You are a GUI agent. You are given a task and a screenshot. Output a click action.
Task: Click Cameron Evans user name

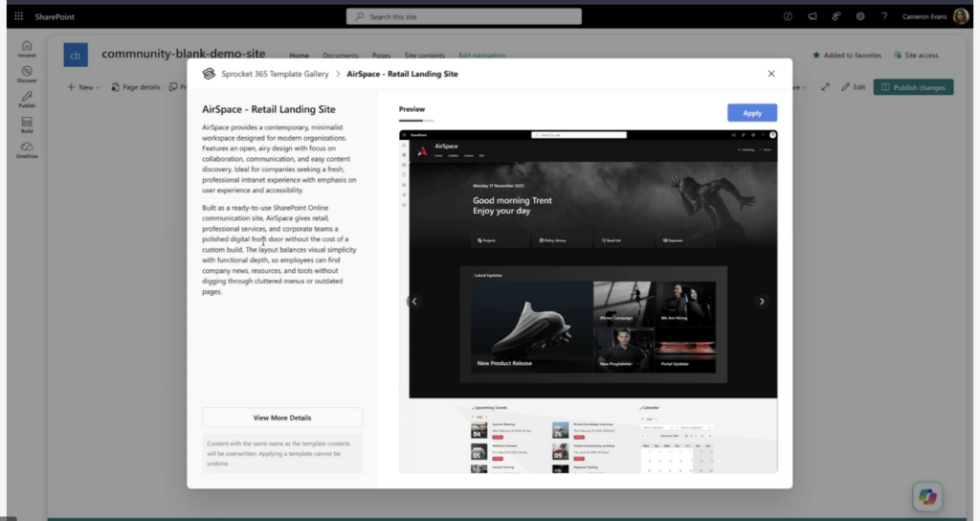[924, 16]
